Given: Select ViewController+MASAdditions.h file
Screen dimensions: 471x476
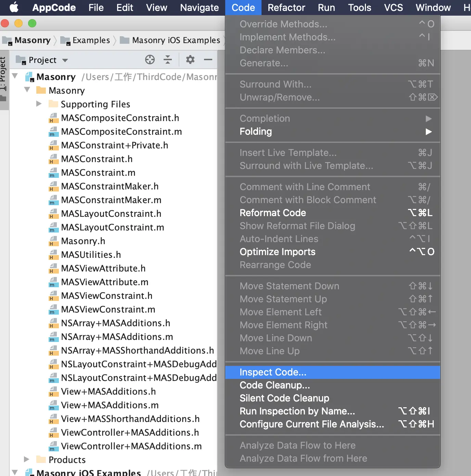Looking at the screenshot, I should (x=130, y=433).
